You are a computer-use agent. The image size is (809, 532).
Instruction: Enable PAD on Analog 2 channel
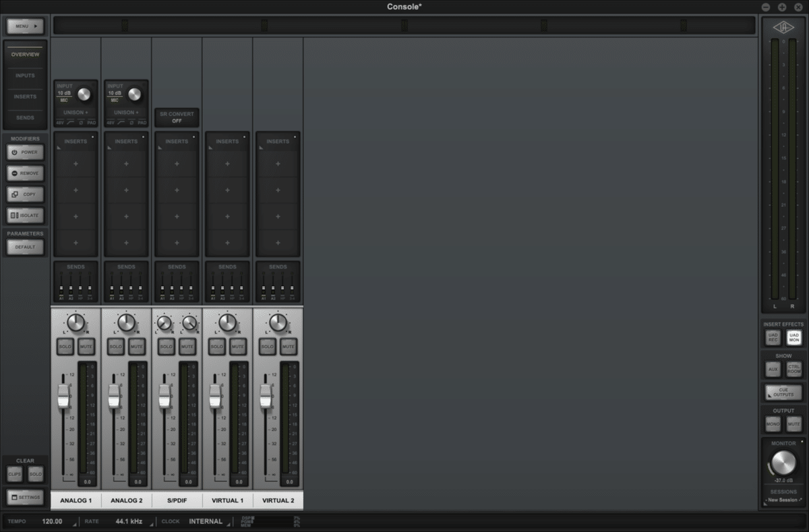(x=142, y=123)
